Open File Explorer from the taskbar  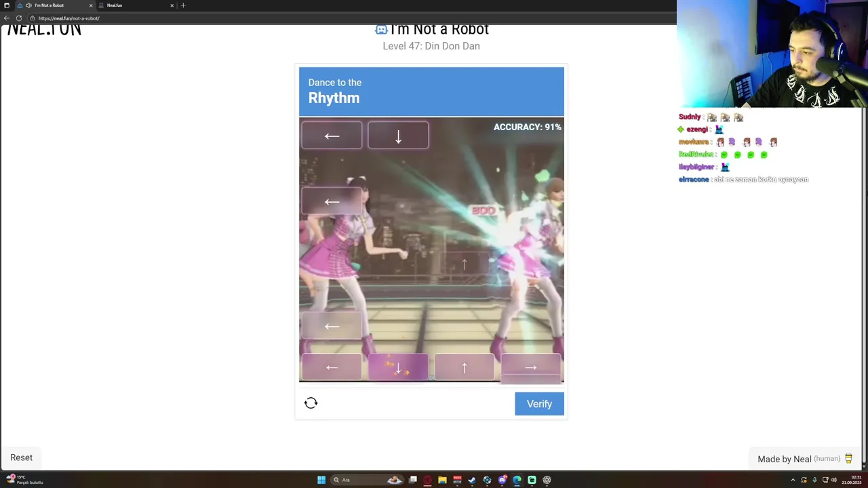(x=442, y=480)
